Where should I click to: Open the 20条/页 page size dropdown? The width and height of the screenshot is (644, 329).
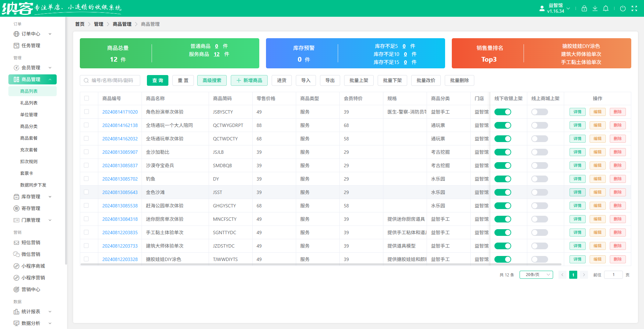point(536,275)
